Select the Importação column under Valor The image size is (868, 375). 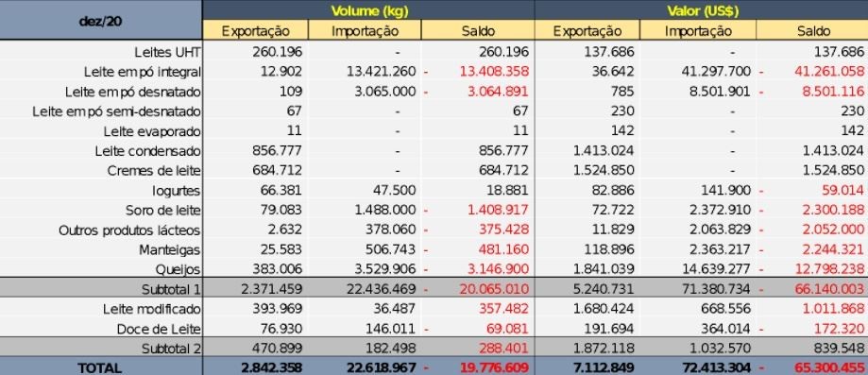698,30
